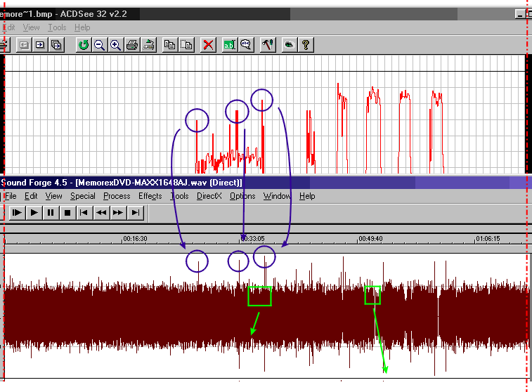Click the Sound Forge 4.5 title bar
Screen dimensions: 532x392
pyautogui.click(x=265, y=183)
